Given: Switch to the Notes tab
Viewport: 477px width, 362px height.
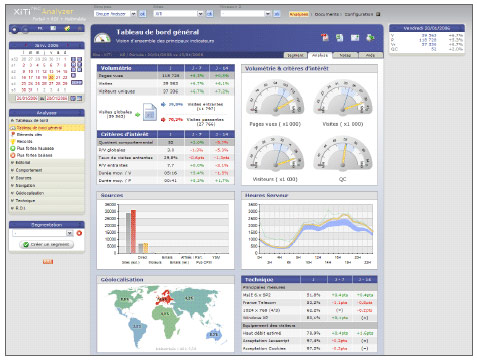Looking at the screenshot, I should (345, 55).
